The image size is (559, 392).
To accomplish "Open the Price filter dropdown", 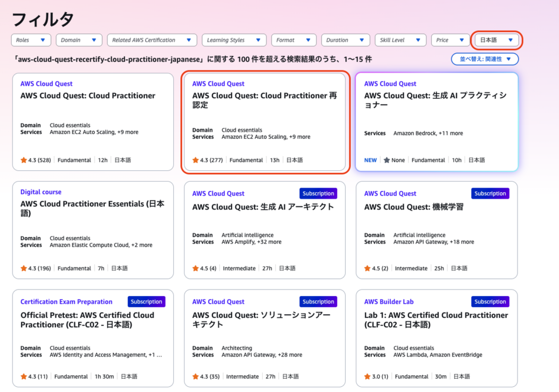I will coord(450,40).
